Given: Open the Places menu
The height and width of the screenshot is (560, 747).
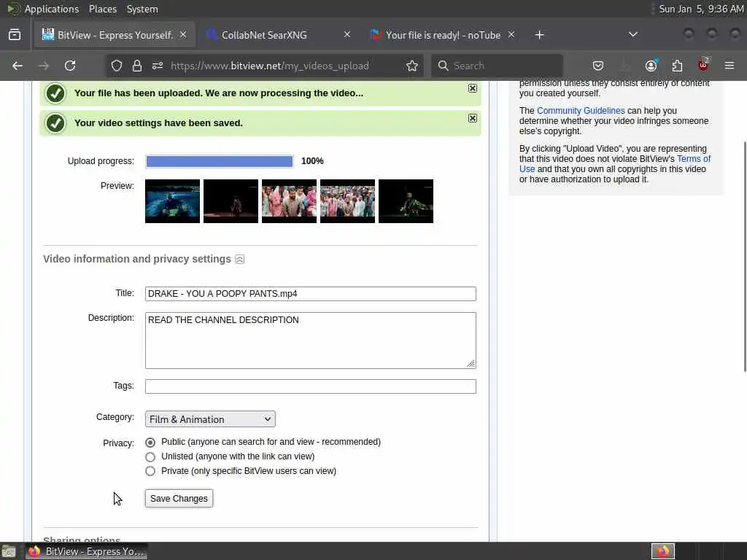Looking at the screenshot, I should point(102,9).
